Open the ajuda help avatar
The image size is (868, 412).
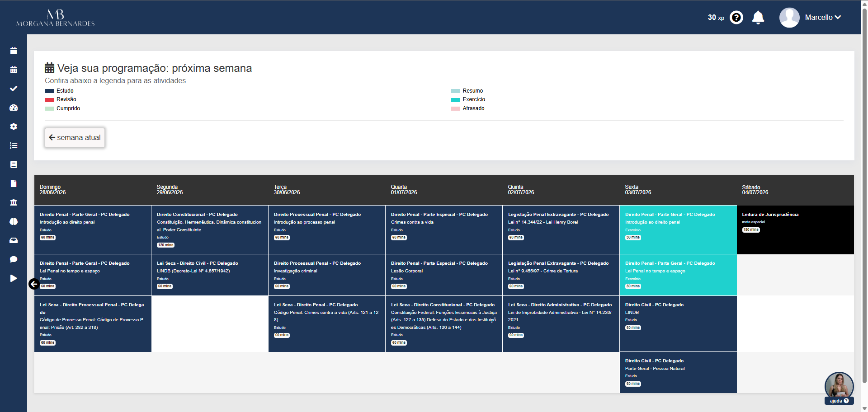click(839, 388)
